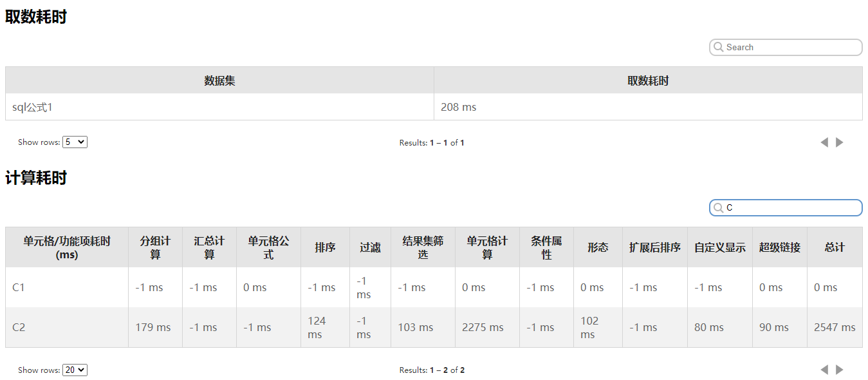Sort by the 取数耗时 column header

pos(648,81)
